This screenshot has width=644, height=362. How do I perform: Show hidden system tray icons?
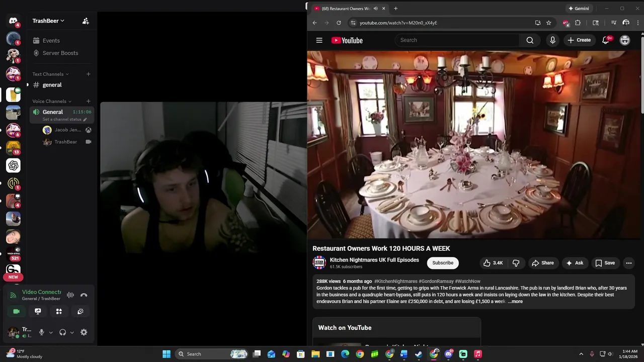[581, 354]
